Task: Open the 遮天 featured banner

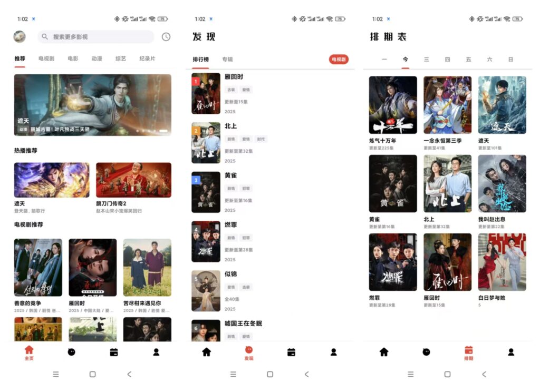Action: [93, 105]
